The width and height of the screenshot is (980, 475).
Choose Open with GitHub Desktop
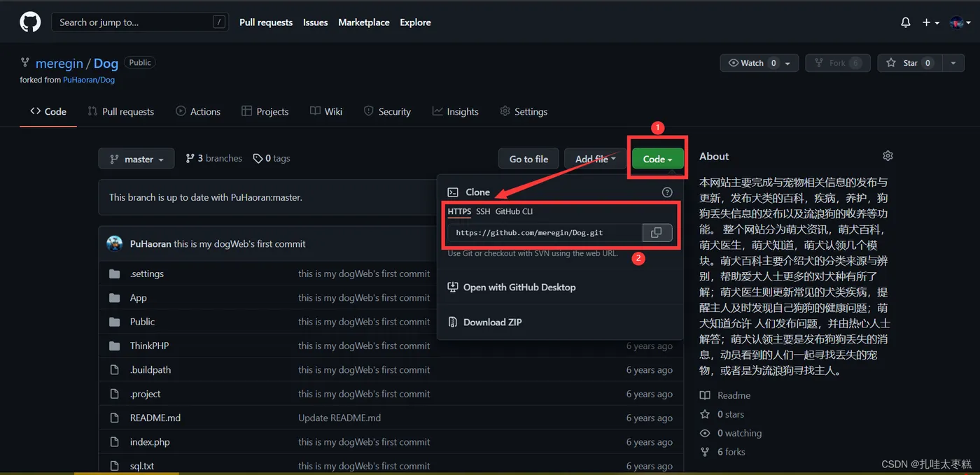click(511, 288)
